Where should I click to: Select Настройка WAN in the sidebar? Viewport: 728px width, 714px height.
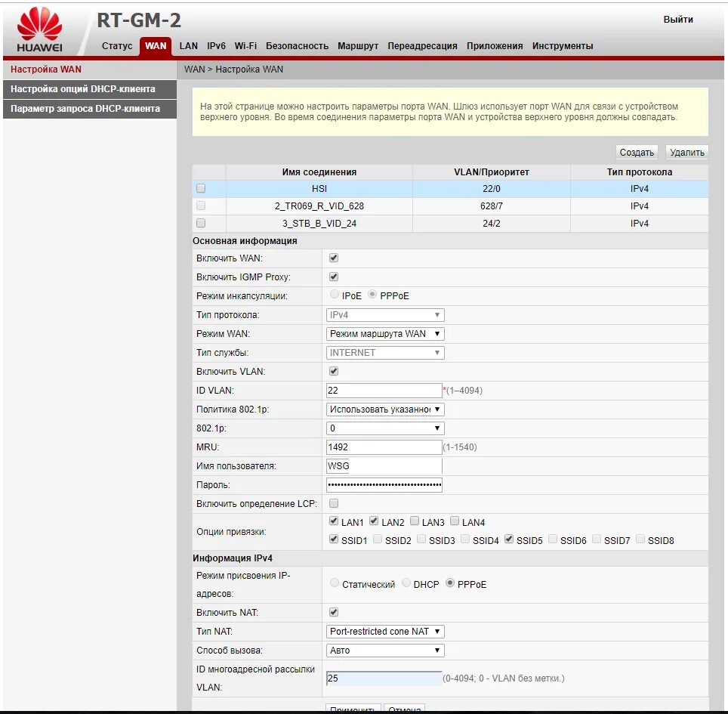point(90,70)
